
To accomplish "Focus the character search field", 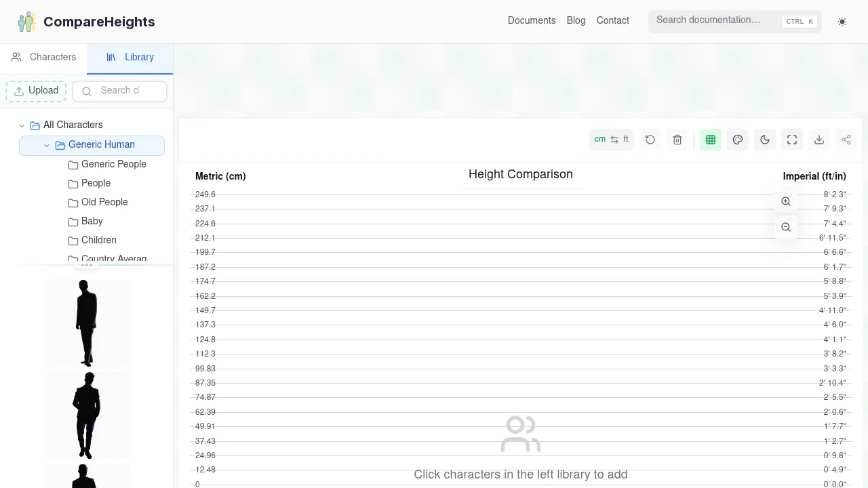I will pos(119,91).
